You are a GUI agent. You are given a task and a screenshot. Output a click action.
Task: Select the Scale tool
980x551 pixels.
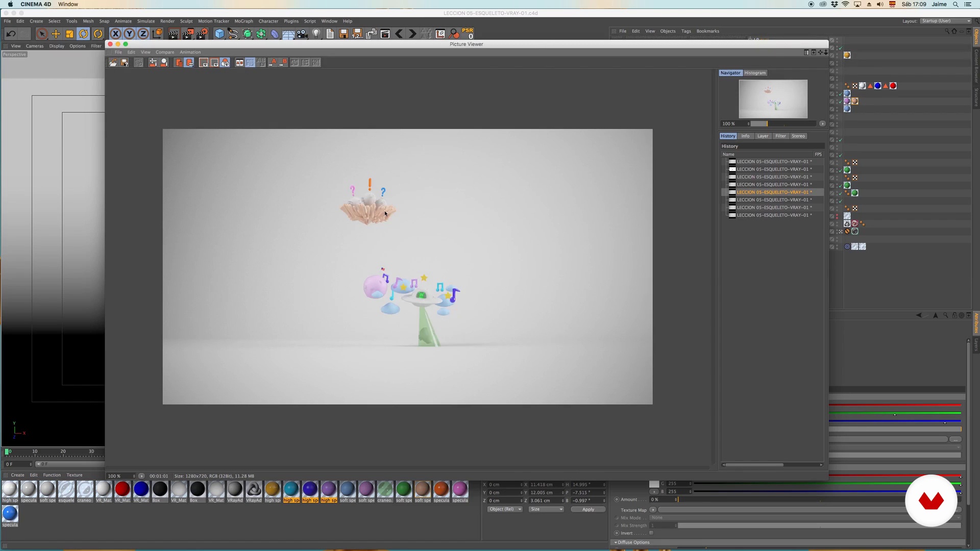pos(69,34)
